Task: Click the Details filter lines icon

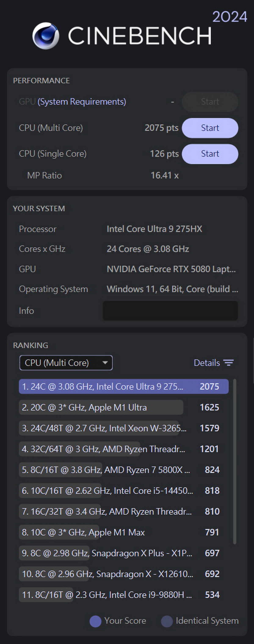Action: [228, 363]
